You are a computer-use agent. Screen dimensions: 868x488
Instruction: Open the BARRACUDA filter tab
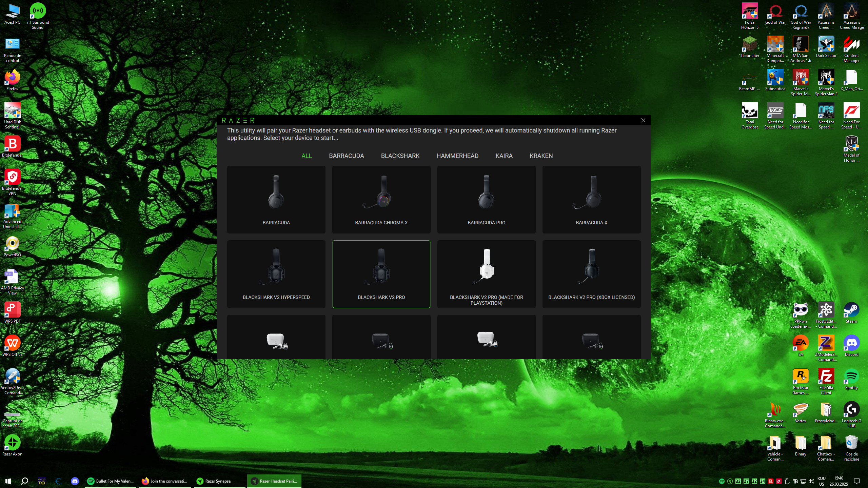[x=346, y=156]
